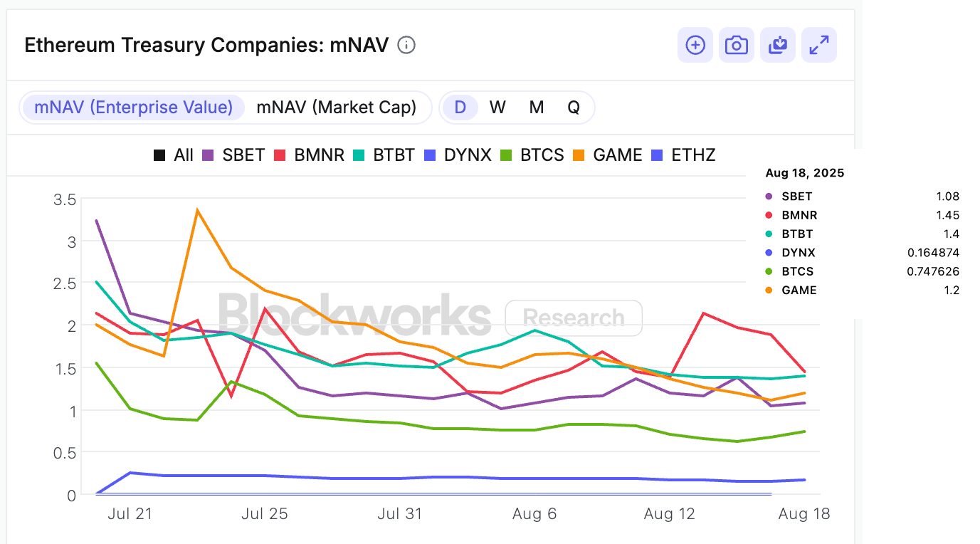Switch to mNAV (Market Cap) tab
This screenshot has width=980, height=544.
[x=337, y=108]
